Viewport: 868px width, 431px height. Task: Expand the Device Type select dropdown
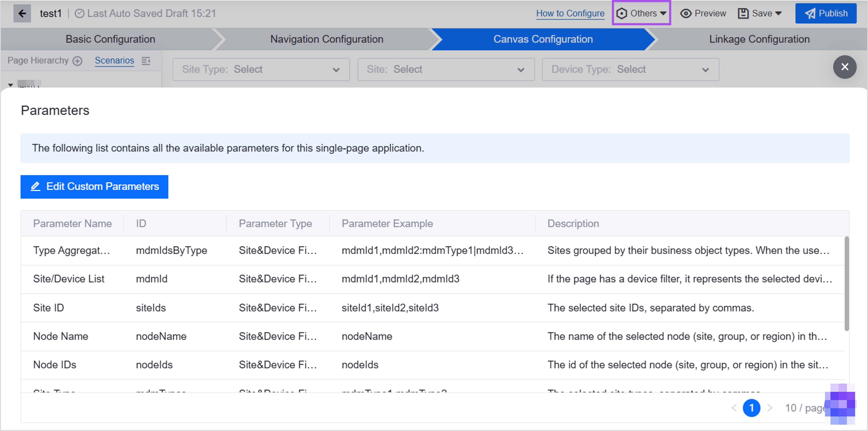(630, 69)
